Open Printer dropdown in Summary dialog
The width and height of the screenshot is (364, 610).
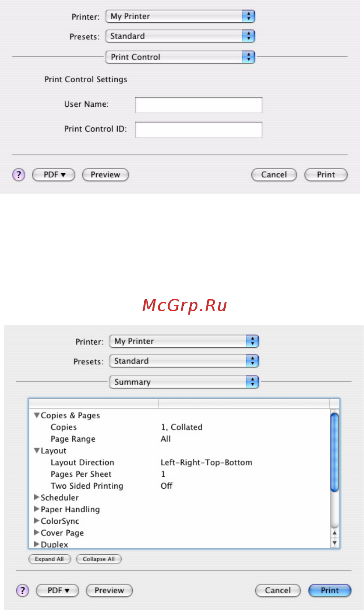coord(184,341)
